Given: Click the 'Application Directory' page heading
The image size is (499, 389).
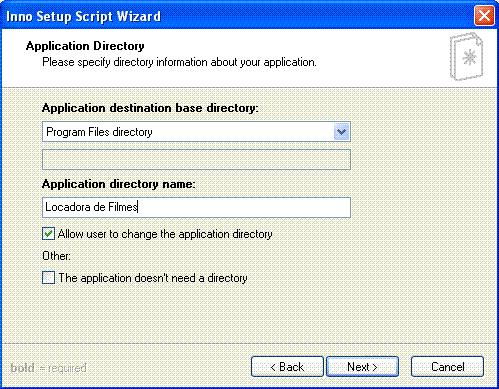Looking at the screenshot, I should 85,46.
